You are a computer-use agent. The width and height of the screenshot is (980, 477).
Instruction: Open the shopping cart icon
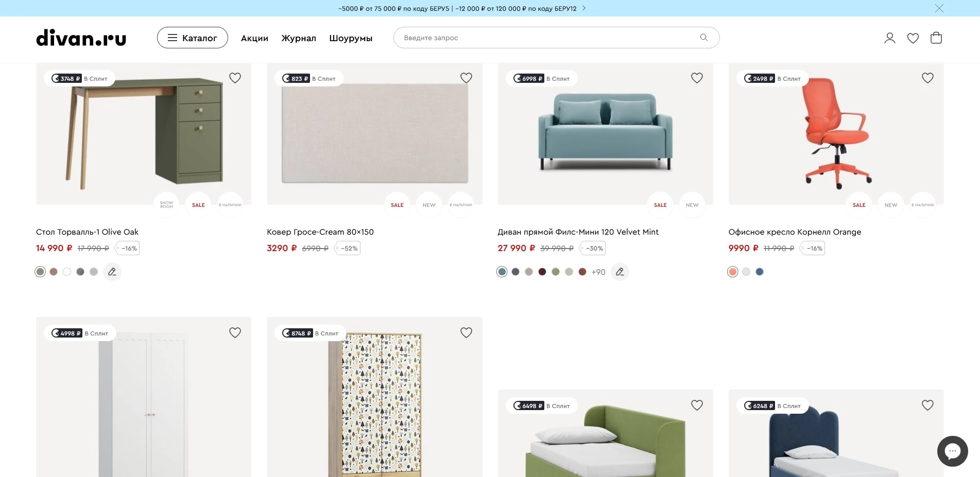pyautogui.click(x=936, y=38)
